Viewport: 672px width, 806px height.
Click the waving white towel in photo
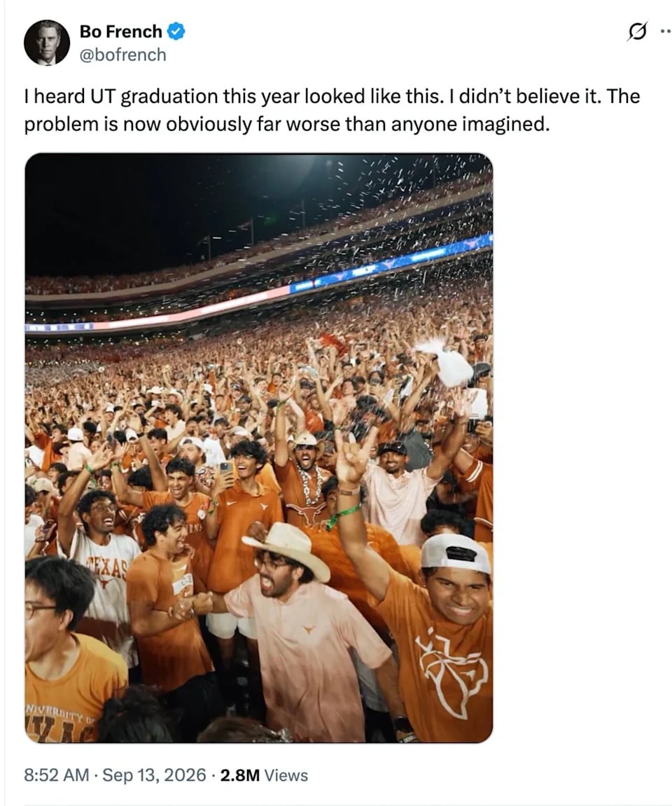click(446, 363)
